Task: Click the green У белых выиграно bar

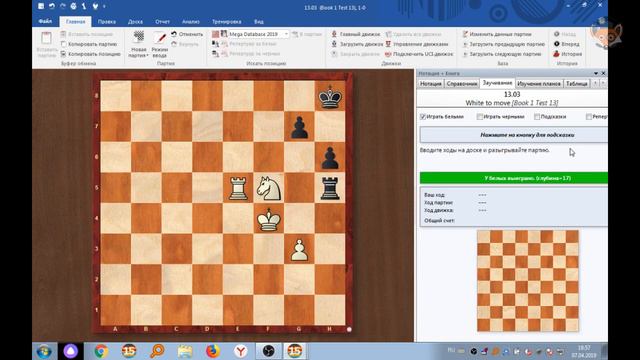Action: click(514, 178)
